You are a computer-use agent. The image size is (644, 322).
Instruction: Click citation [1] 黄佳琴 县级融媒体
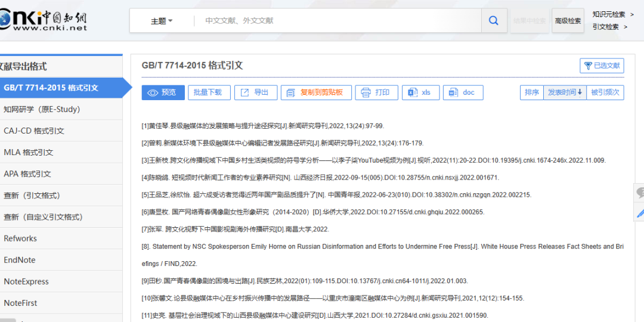[x=263, y=126]
